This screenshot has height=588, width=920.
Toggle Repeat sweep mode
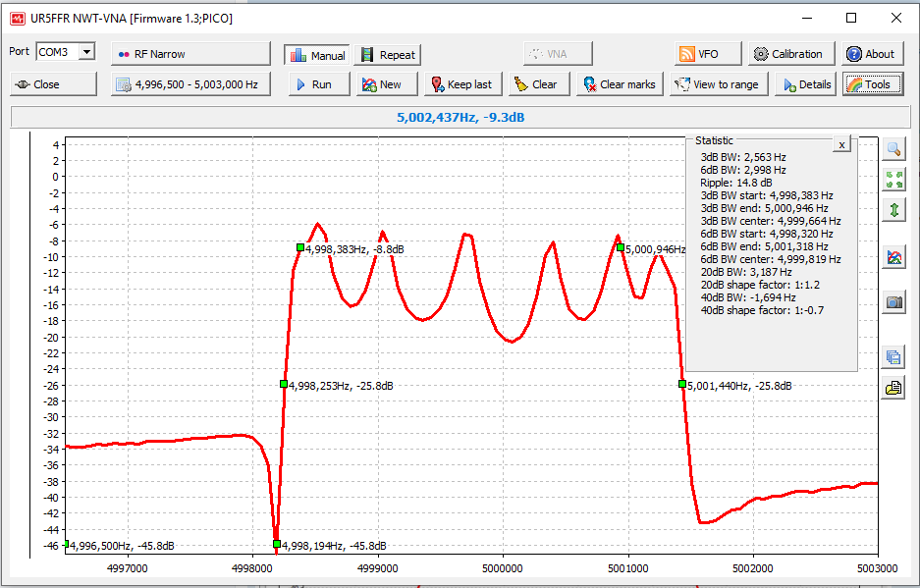388,55
